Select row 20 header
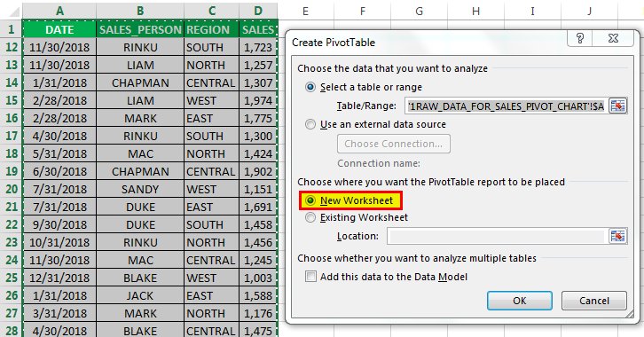This screenshot has height=337, width=644. point(12,189)
